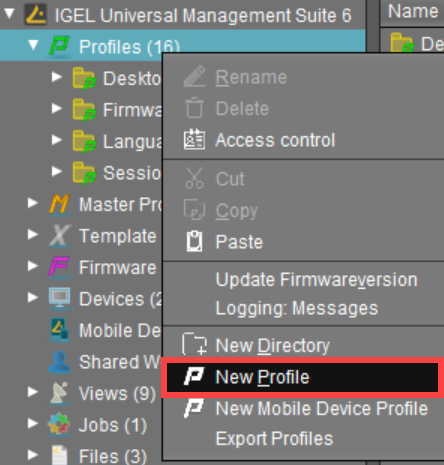This screenshot has width=444, height=465.
Task: Click the pink Firmware Customizations icon
Action: (x=59, y=267)
